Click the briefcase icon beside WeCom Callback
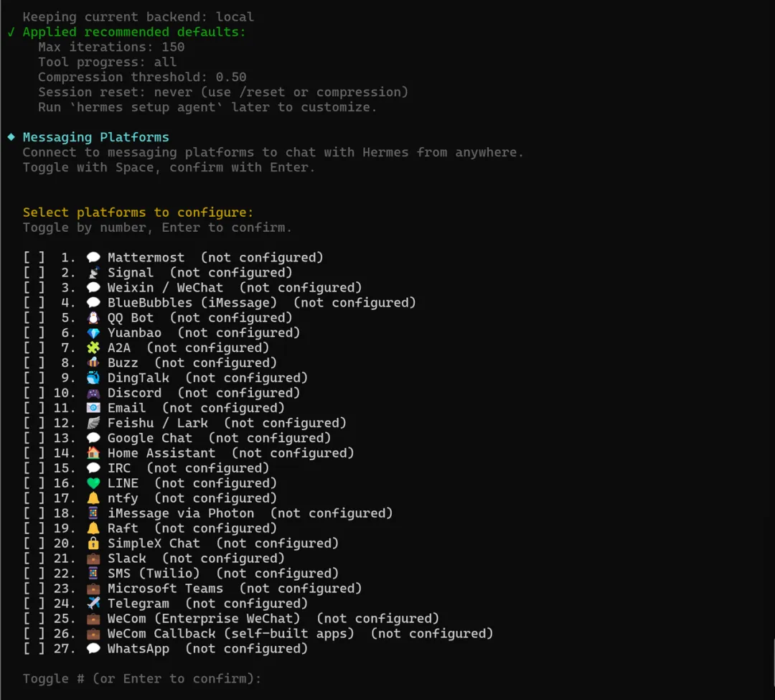The image size is (775, 700). tap(93, 633)
